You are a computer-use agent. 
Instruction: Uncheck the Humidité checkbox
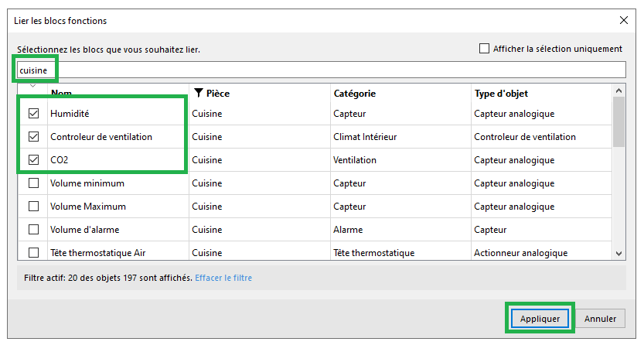point(33,114)
